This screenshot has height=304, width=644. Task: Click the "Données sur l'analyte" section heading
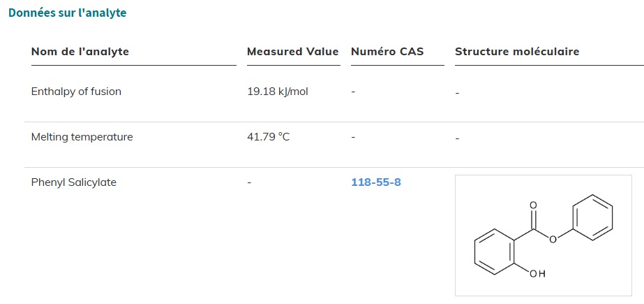(x=68, y=13)
